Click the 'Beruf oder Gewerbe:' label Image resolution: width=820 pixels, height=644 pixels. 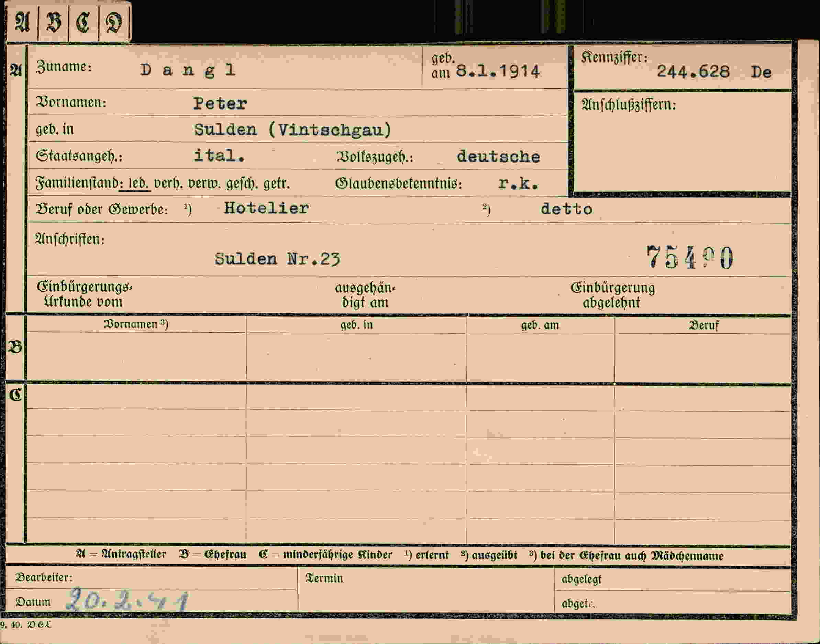[101, 209]
